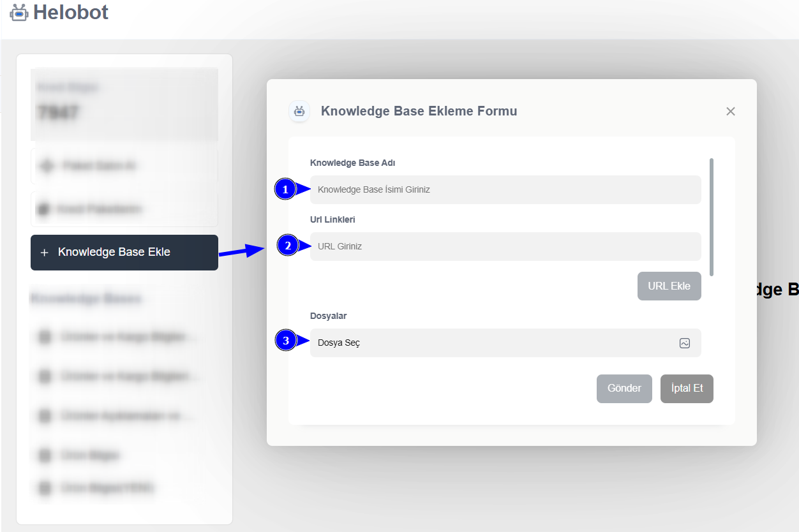This screenshot has width=799, height=532.
Task: Close the Knowledge Base Ekleme Formu dialog
Action: (731, 111)
